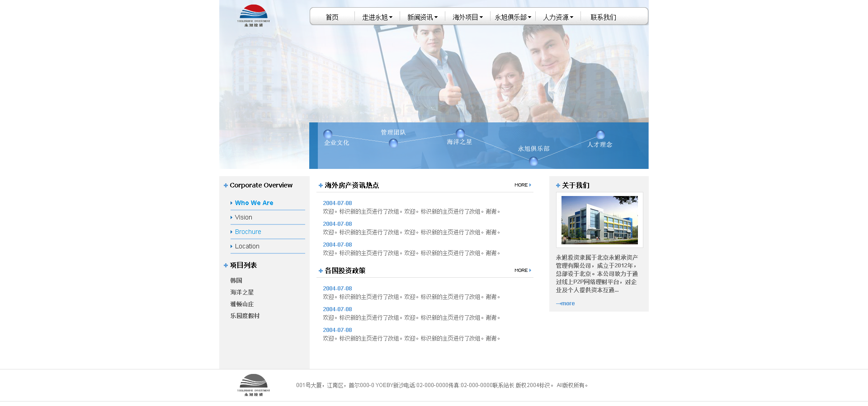
Task: Click the blue orb above 企业文化
Action: [328, 134]
